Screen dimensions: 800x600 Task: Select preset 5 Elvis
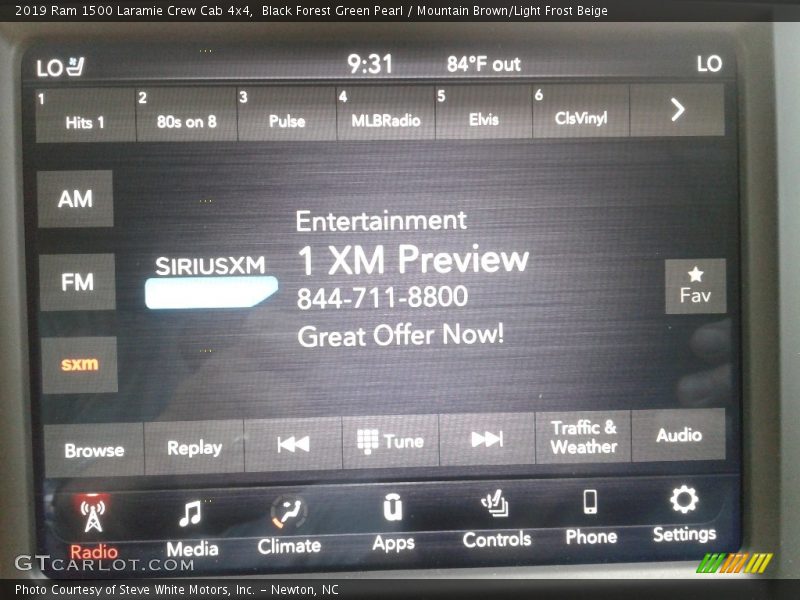483,111
